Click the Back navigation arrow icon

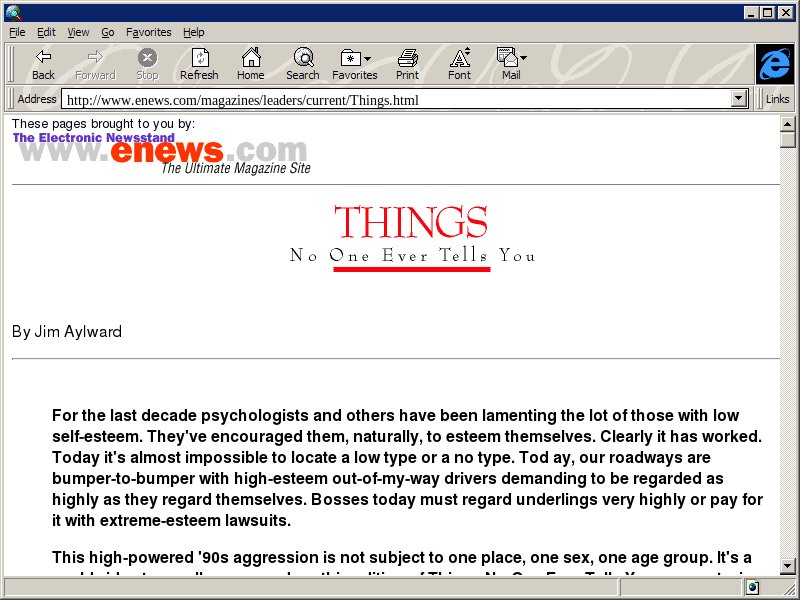click(x=43, y=58)
